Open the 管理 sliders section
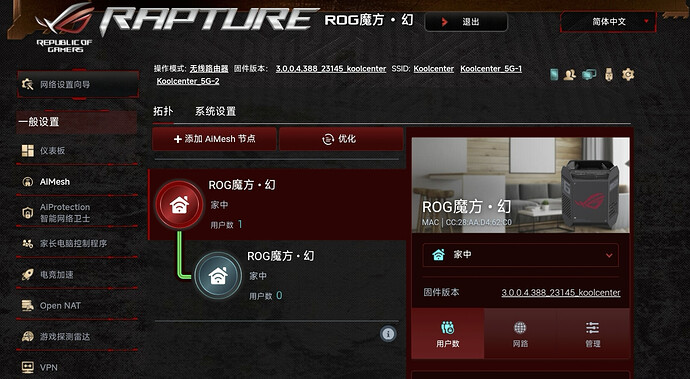 click(593, 334)
